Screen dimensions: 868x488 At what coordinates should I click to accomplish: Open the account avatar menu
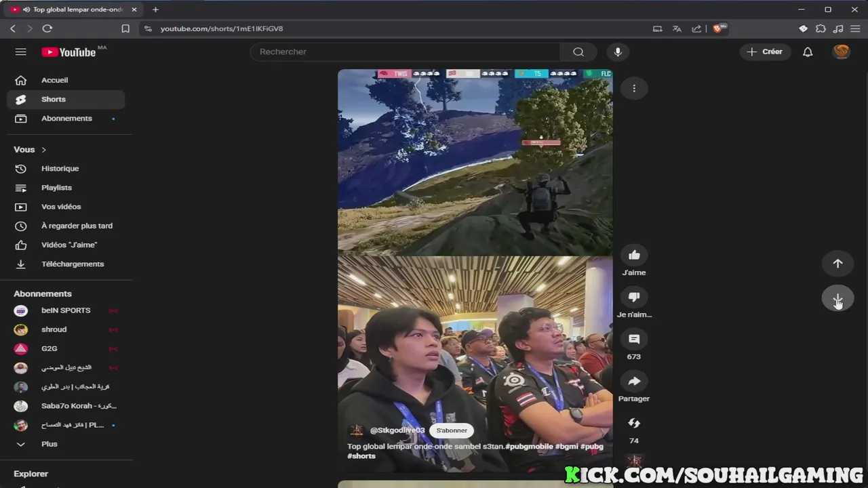(842, 52)
